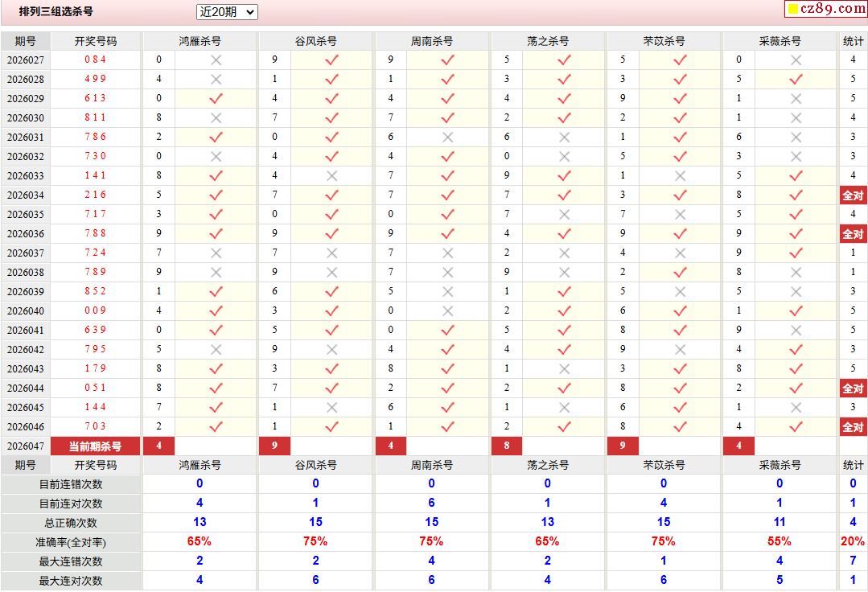Click 采薇杀号 check mark in row 2026028
Viewport: 868px width, 592px height.
click(x=796, y=80)
